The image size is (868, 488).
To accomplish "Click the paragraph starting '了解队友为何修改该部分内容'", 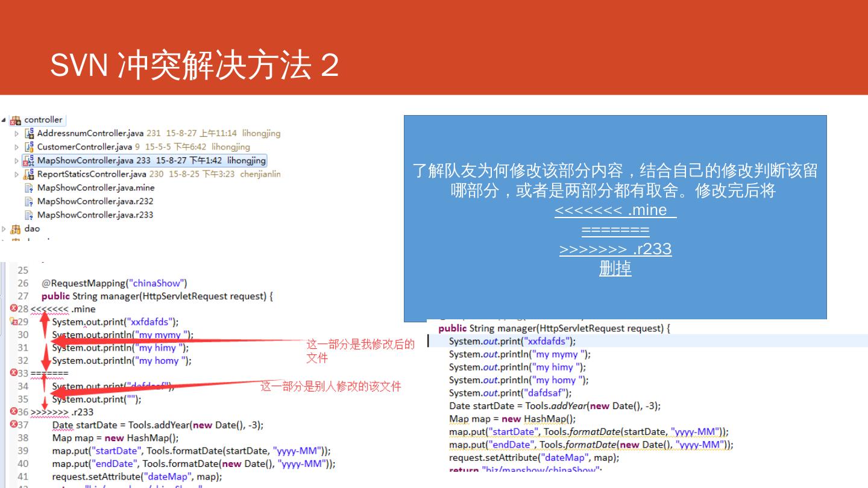I will (615, 181).
